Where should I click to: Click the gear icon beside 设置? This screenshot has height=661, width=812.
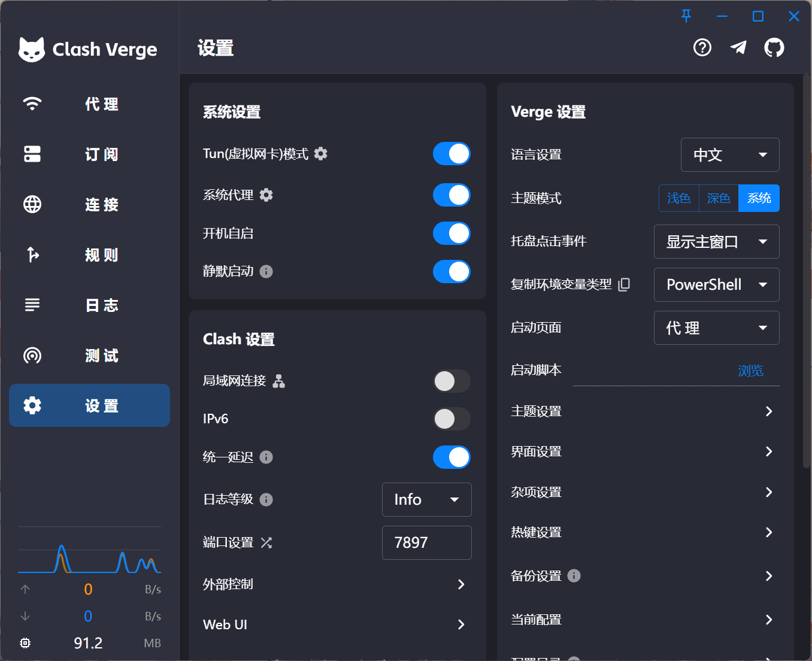pos(32,405)
